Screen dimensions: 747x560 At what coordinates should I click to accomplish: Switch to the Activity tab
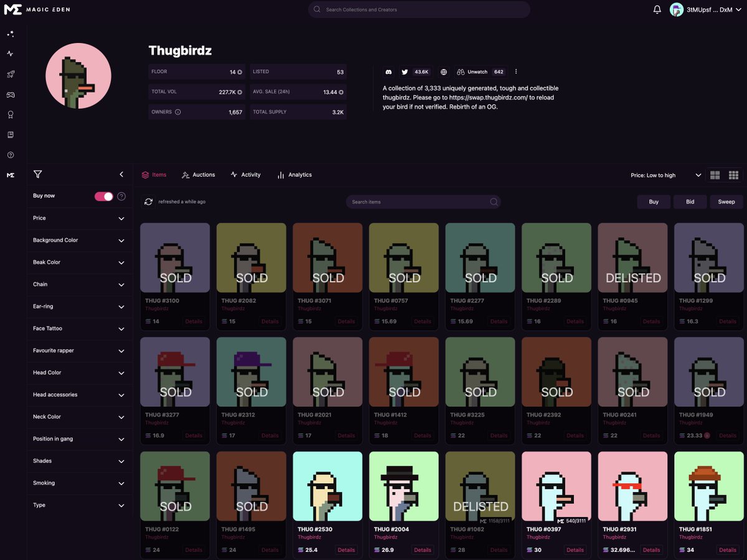(245, 175)
